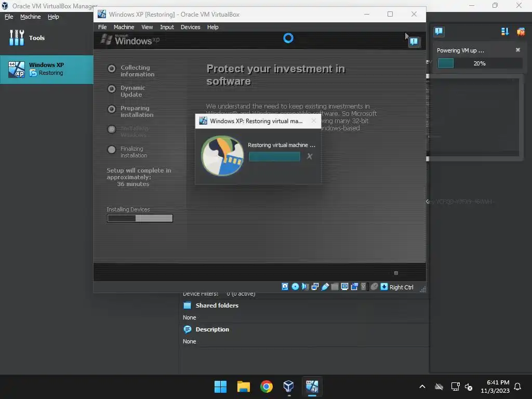This screenshot has width=532, height=399.
Task: Open File Explorer from taskbar
Action: point(244,387)
